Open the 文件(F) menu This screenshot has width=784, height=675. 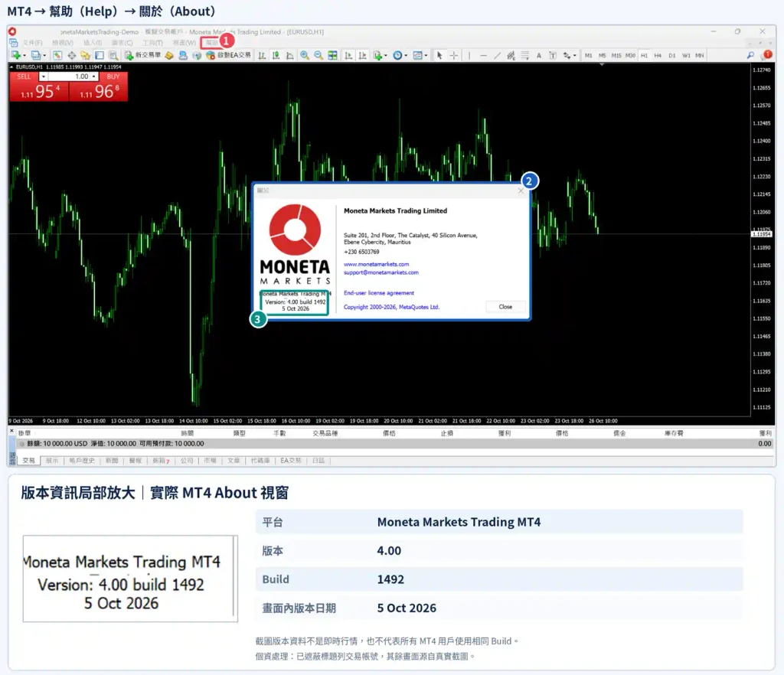33,43
